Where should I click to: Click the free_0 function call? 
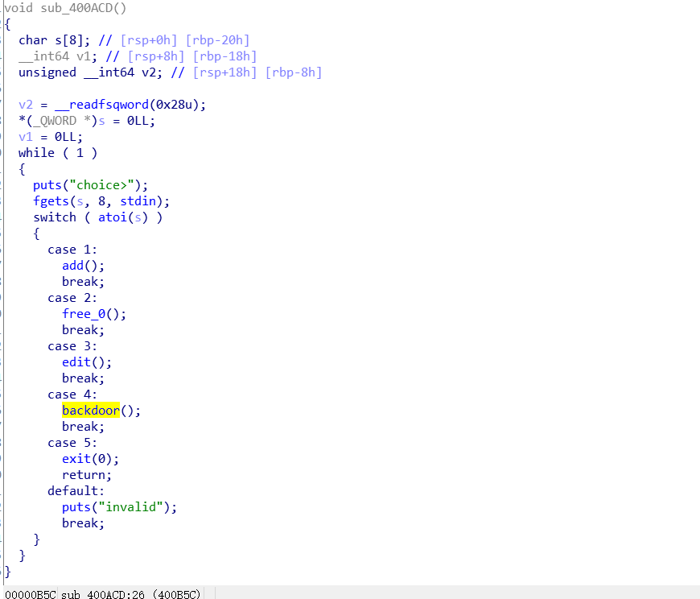click(x=86, y=313)
